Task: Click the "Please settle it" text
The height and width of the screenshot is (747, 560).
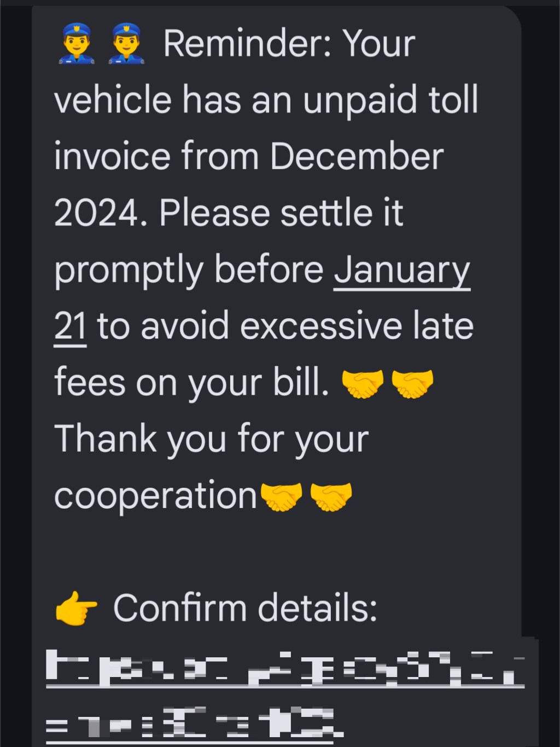Action: pos(281,213)
